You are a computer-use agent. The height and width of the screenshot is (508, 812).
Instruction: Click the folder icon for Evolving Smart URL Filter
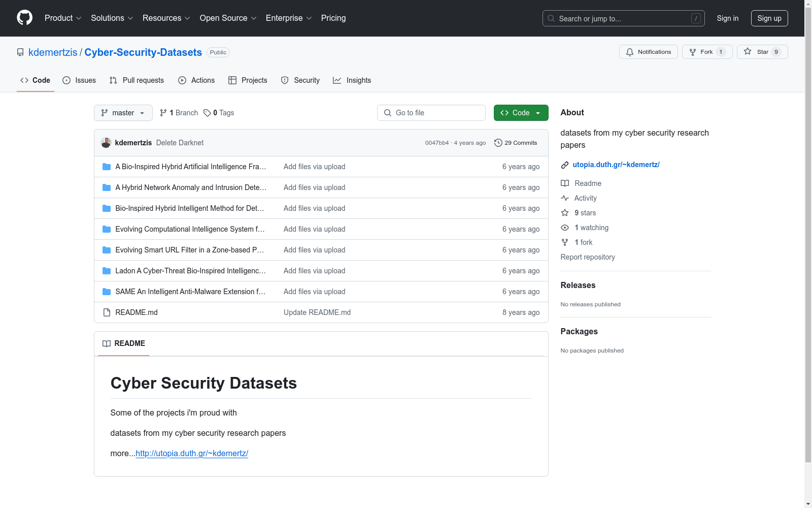pos(107,250)
